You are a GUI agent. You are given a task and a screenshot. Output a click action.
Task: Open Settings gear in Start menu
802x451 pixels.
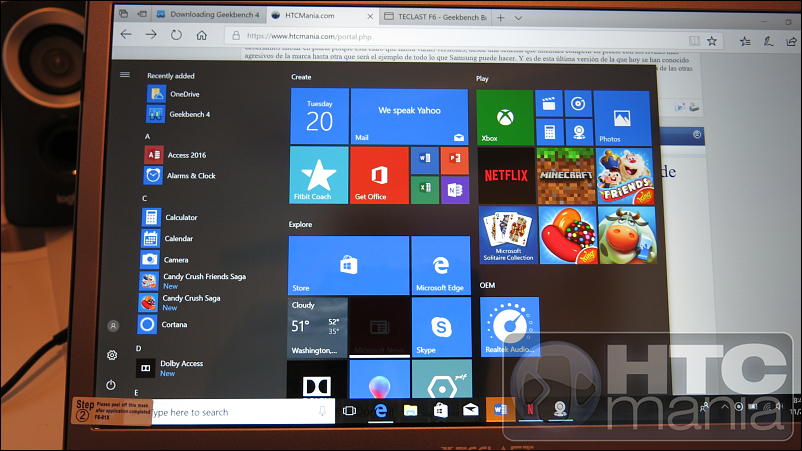coord(112,355)
